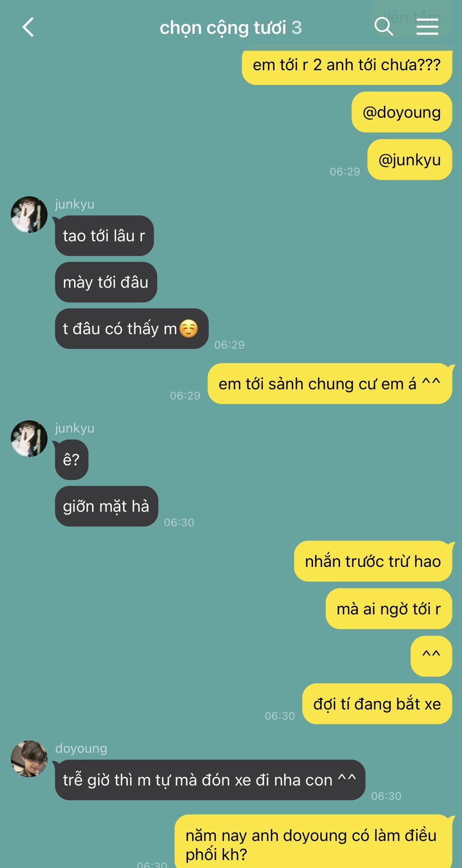This screenshot has height=868, width=462.
Task: Tap junkyu's avatar beside 'ê?' message
Action: click(29, 439)
